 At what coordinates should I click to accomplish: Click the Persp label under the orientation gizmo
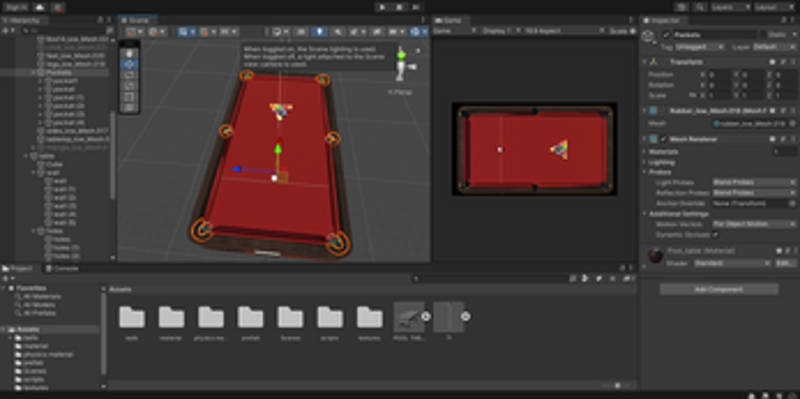click(401, 92)
